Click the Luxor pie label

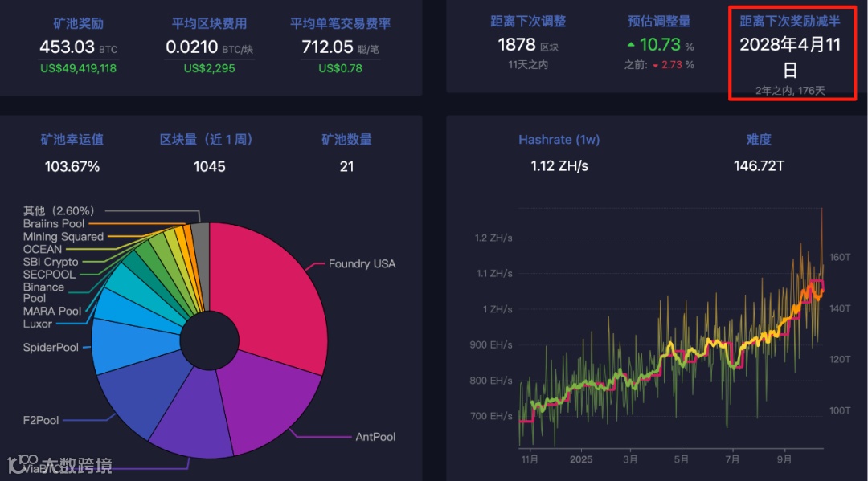click(37, 324)
